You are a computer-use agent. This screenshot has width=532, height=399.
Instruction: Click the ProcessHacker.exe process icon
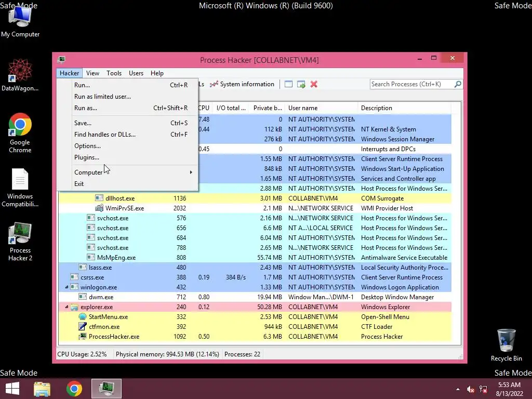[83, 336]
